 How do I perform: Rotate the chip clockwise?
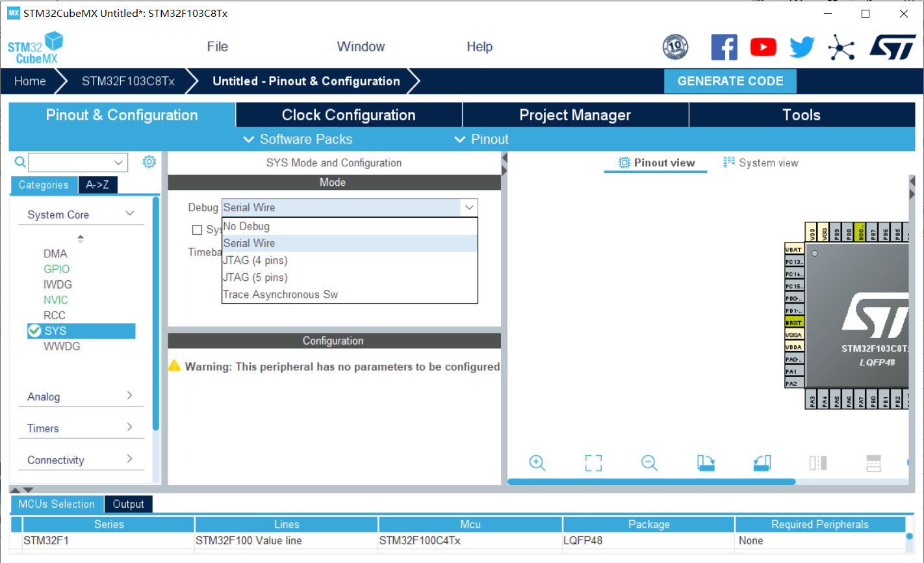pos(706,463)
